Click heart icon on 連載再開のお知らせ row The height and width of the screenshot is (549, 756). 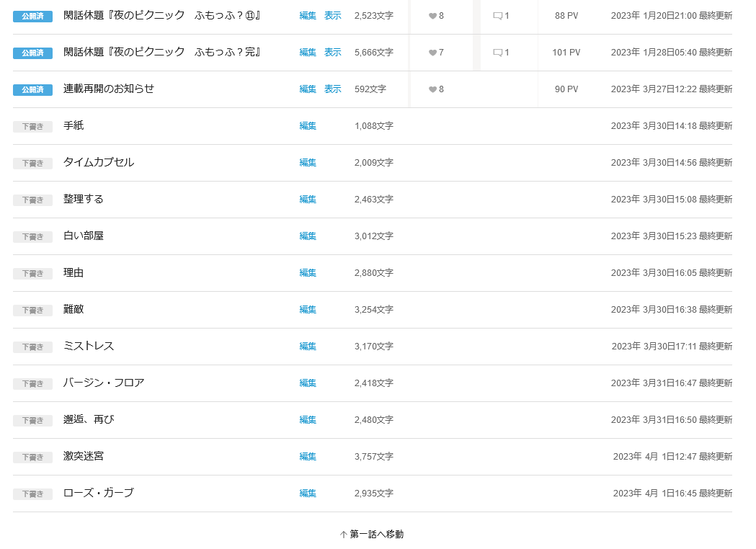[x=432, y=89]
